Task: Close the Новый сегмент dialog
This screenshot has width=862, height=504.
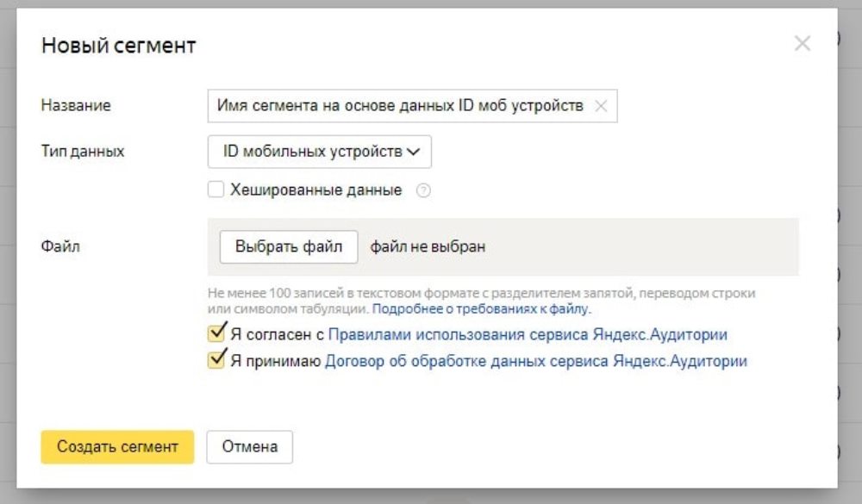Action: tap(802, 43)
